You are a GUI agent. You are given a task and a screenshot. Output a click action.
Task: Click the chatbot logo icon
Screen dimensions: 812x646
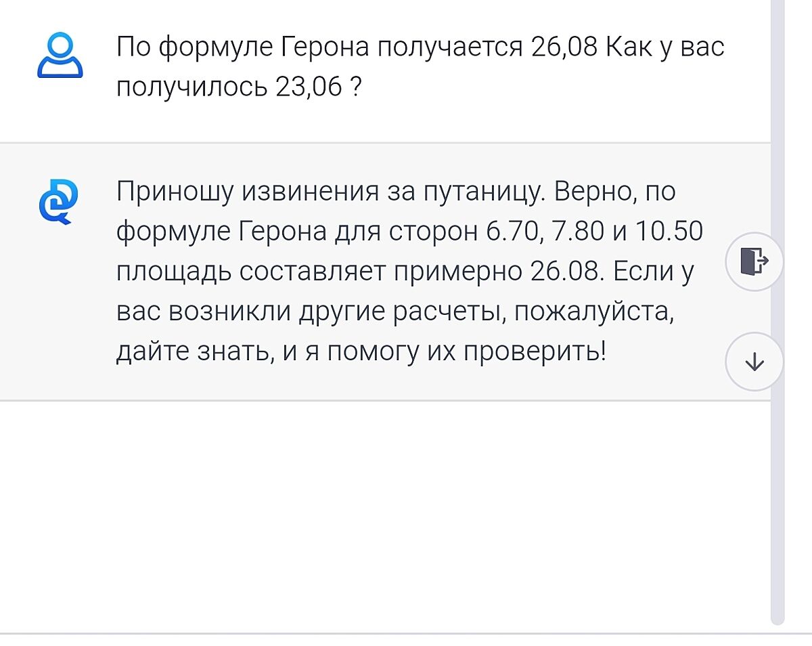tap(59, 202)
